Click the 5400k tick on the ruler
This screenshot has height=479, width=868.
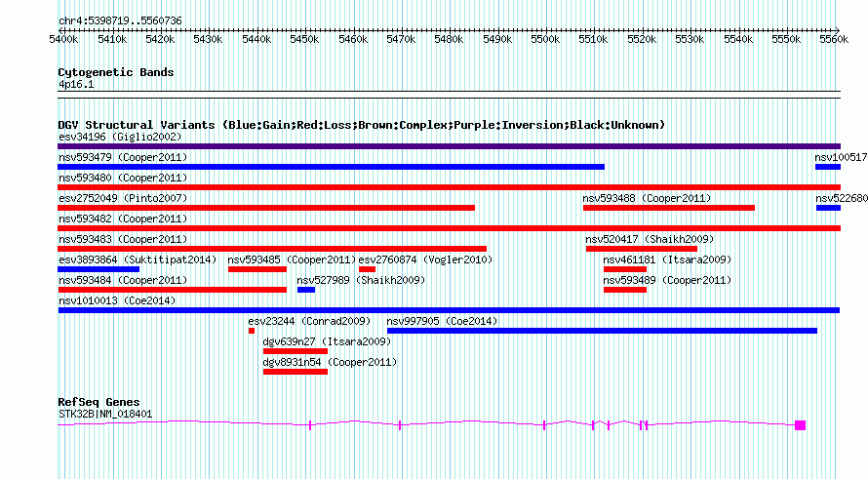click(63, 39)
